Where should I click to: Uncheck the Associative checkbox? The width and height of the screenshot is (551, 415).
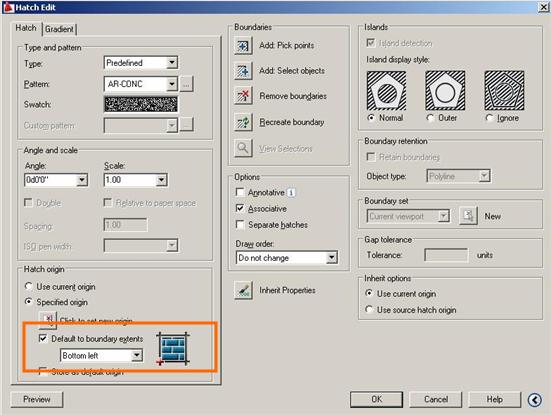[240, 209]
